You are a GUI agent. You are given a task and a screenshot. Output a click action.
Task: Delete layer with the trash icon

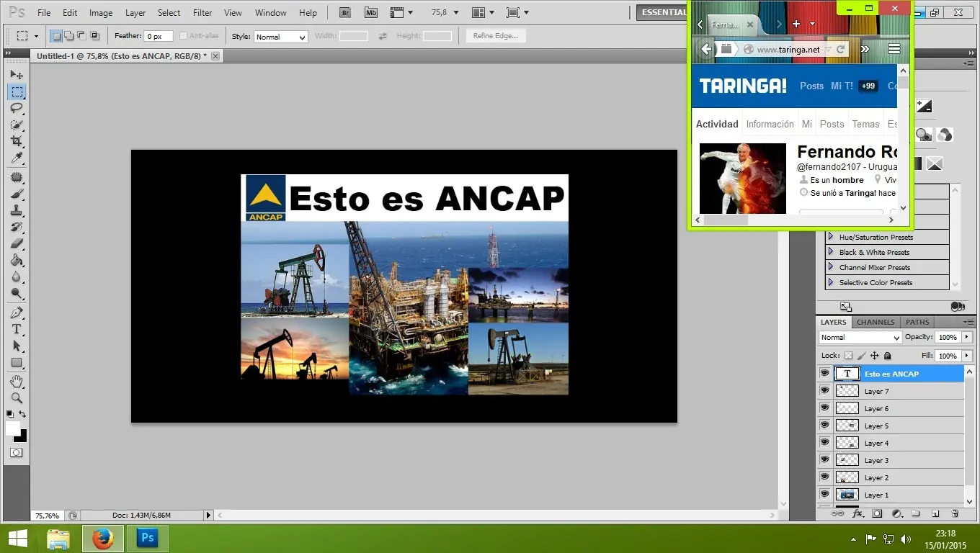[x=955, y=513]
